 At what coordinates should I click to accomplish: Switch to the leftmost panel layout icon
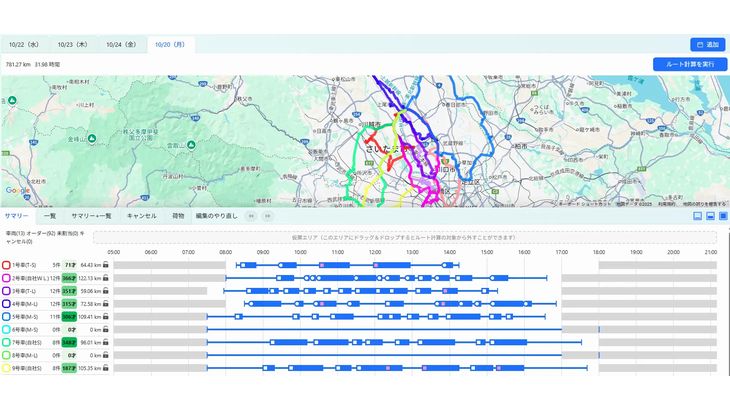pyautogui.click(x=697, y=215)
